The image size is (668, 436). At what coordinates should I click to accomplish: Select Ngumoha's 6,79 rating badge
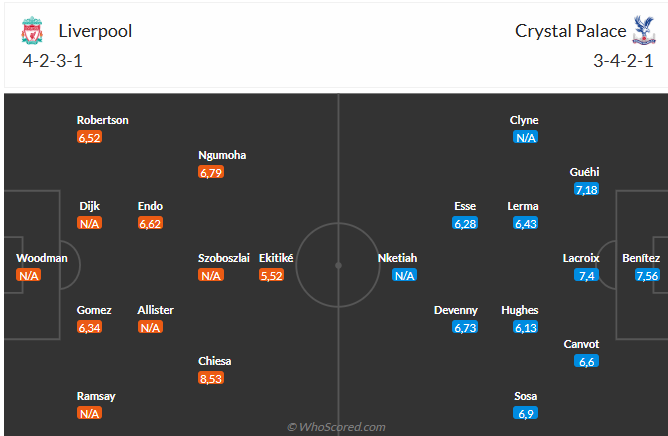point(210,173)
